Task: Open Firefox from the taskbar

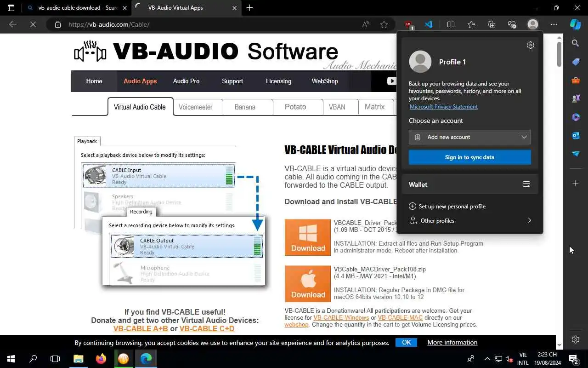Action: (x=101, y=359)
